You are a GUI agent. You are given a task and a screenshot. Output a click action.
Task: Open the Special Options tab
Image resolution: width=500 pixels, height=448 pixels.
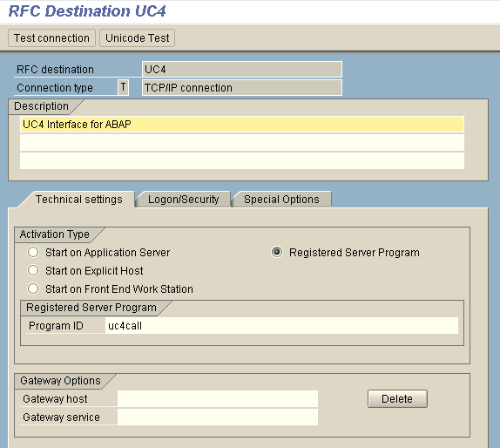(x=281, y=200)
